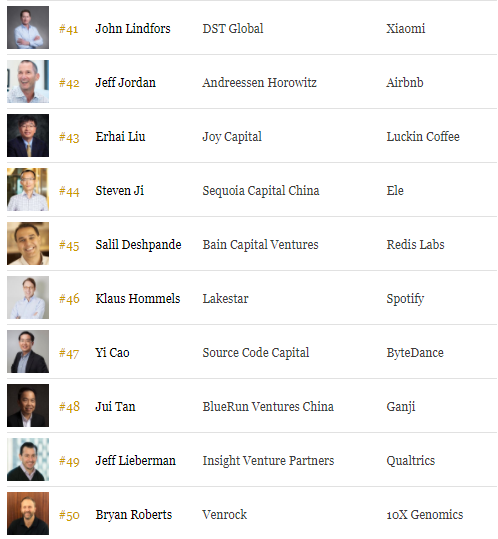Click Jeff Jordan's headshot thumbnail

point(28,81)
